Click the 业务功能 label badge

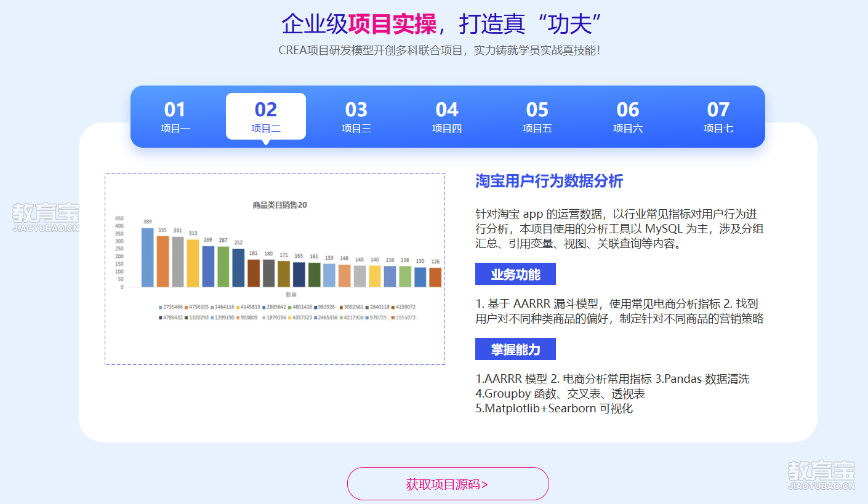[x=515, y=274]
